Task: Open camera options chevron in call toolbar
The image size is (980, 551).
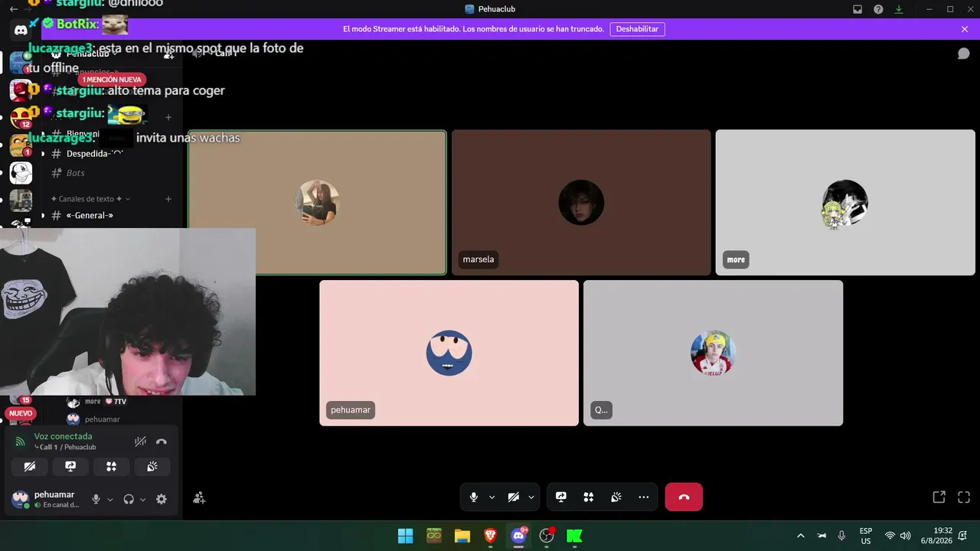Action: (531, 497)
